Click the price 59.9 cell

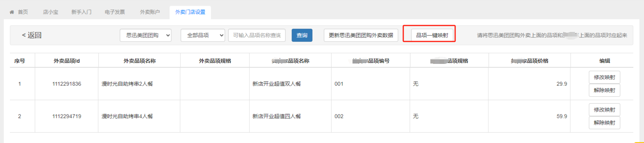[530, 116]
